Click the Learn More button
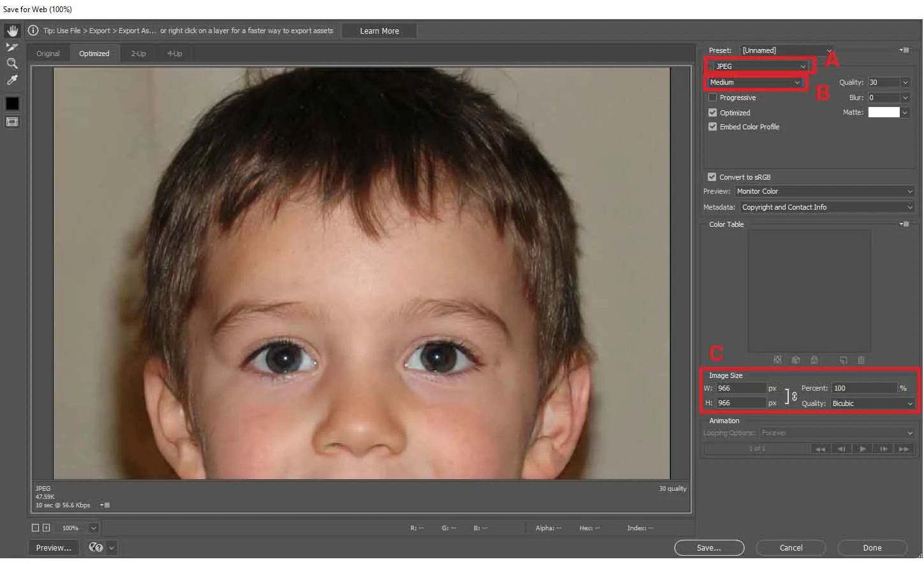This screenshot has width=924, height=564. tap(379, 31)
